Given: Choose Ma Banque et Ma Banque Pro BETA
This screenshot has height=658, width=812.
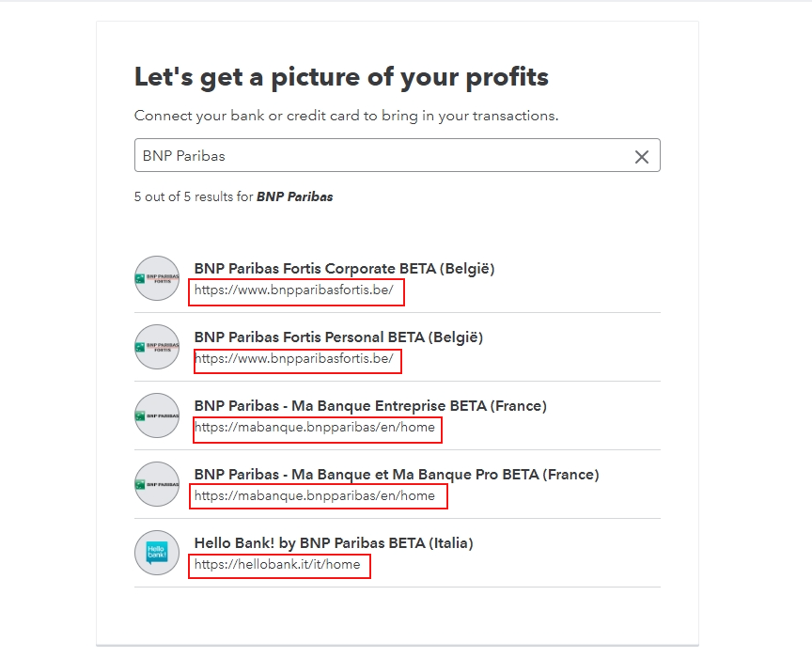Looking at the screenshot, I should click(397, 475).
